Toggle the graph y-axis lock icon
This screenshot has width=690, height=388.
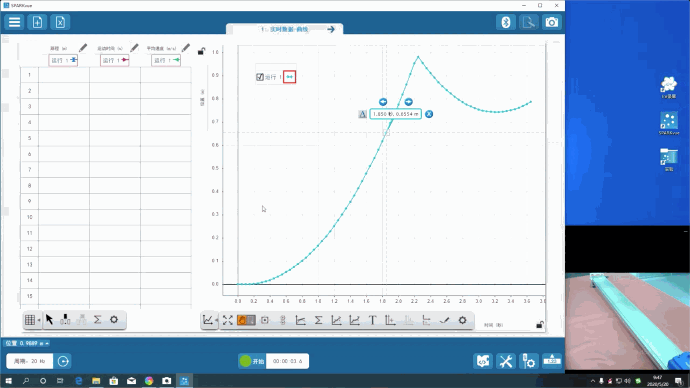[201, 51]
